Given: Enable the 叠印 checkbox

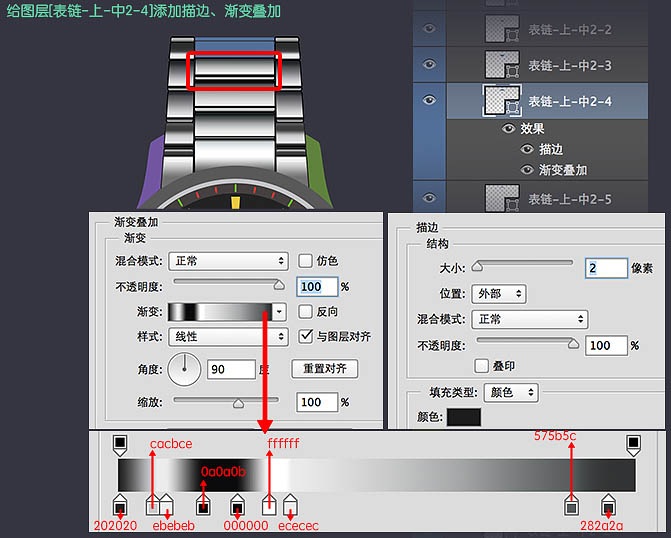Looking at the screenshot, I should tap(481, 366).
